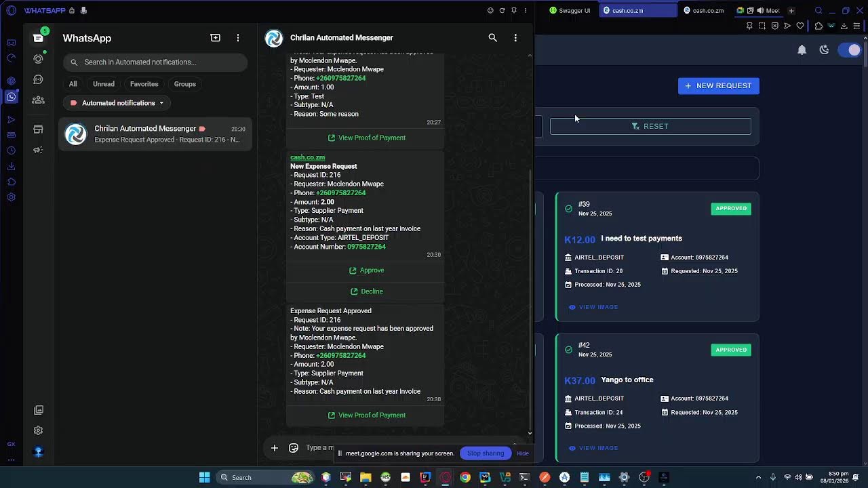
Task: Open GX Corner controller icon in Opera sidebar
Action: [11, 43]
